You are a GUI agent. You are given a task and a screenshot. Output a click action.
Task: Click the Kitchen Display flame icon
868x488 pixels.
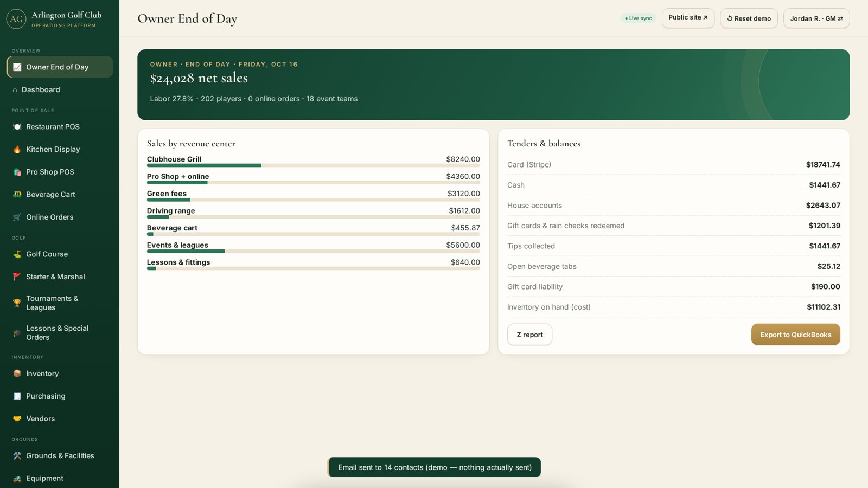point(17,150)
